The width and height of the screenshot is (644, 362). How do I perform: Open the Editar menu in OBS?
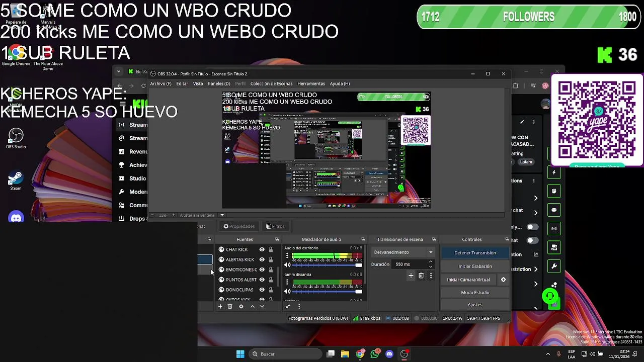coord(182,83)
